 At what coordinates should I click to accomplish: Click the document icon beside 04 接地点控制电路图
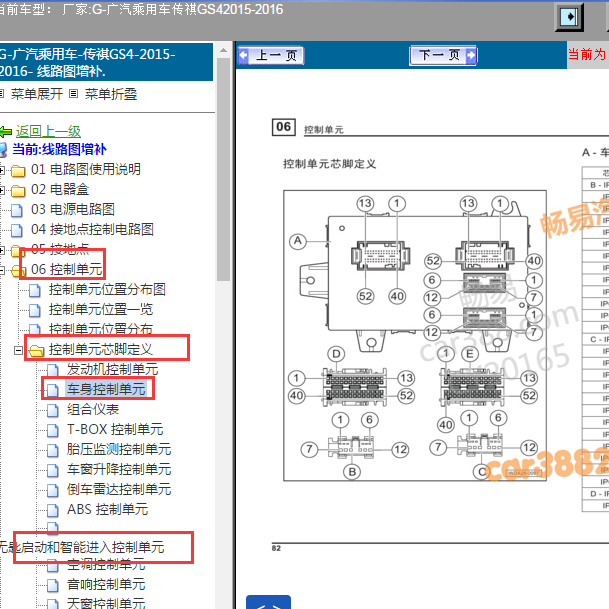coord(16,230)
